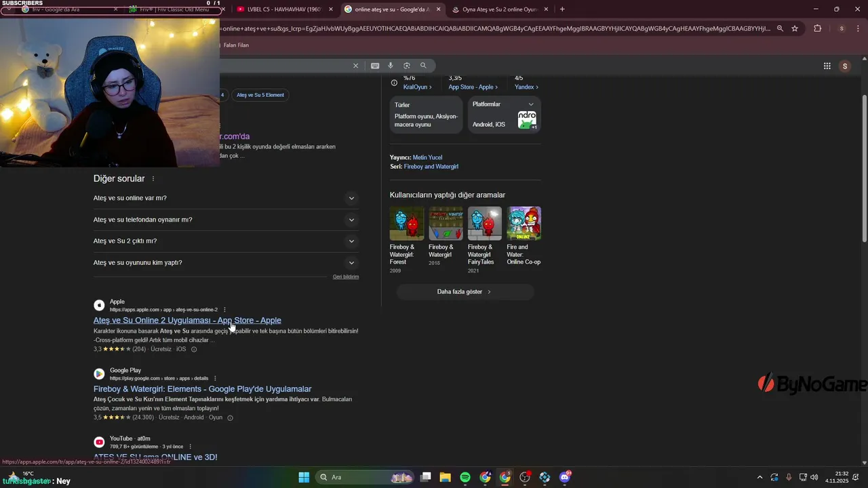868x488 pixels.
Task: Click the Windows taskbar search box
Action: click(366, 477)
